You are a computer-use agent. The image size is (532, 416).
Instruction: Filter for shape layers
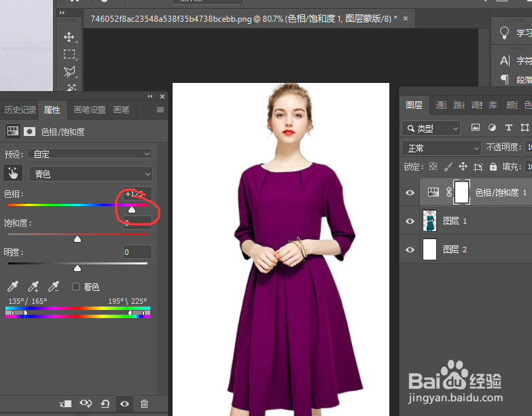(x=525, y=128)
